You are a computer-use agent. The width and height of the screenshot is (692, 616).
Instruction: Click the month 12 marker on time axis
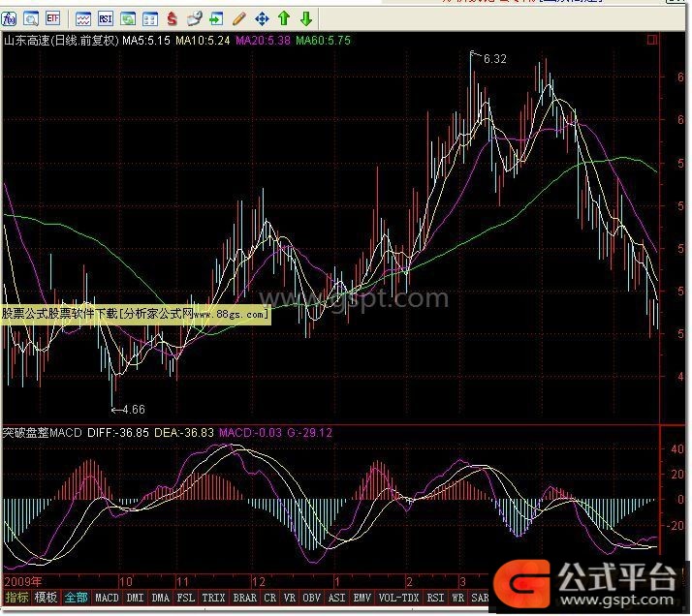pos(259,582)
